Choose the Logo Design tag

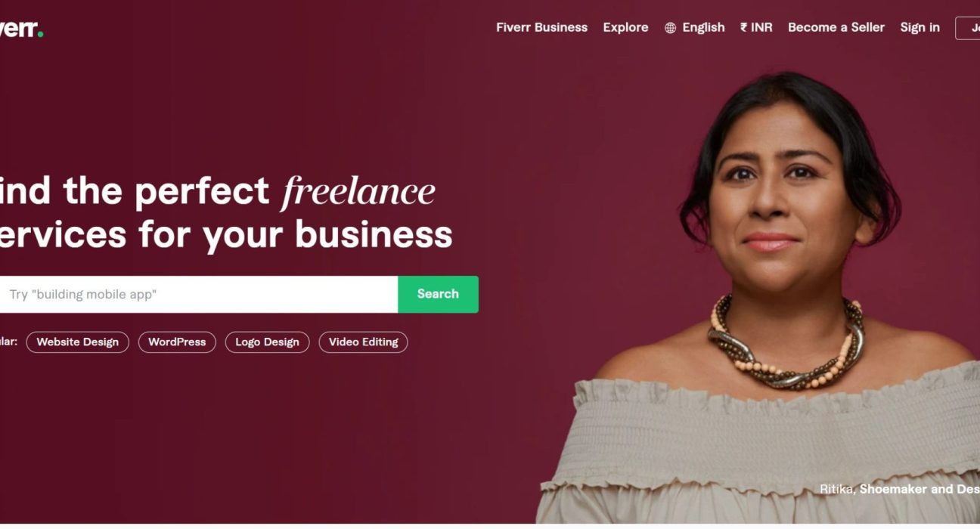(x=267, y=342)
